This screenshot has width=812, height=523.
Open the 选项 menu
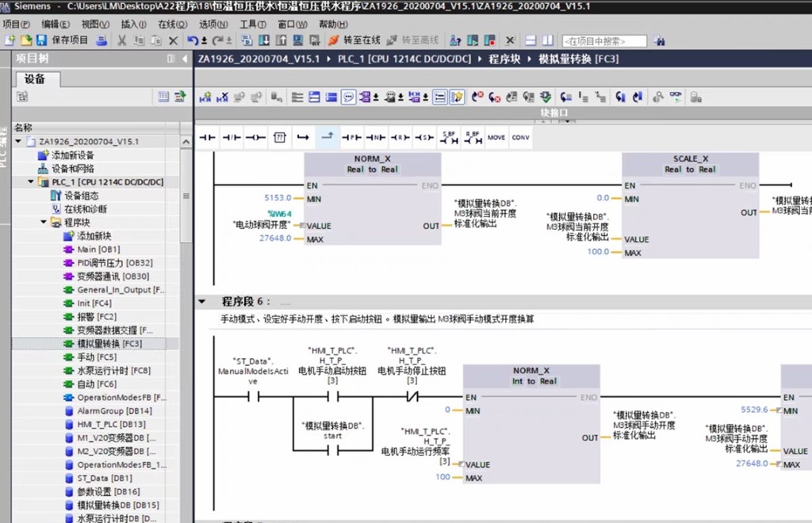213,25
